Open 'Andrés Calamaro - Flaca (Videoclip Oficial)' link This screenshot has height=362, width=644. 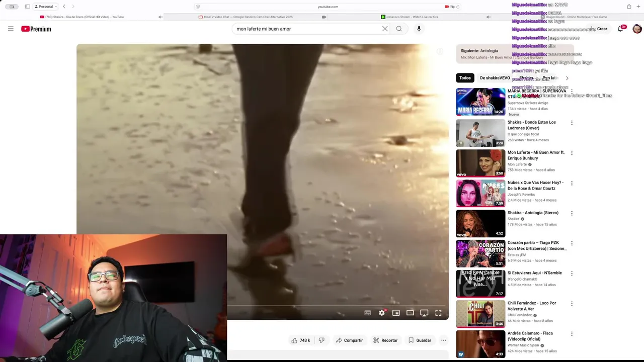tap(531, 336)
